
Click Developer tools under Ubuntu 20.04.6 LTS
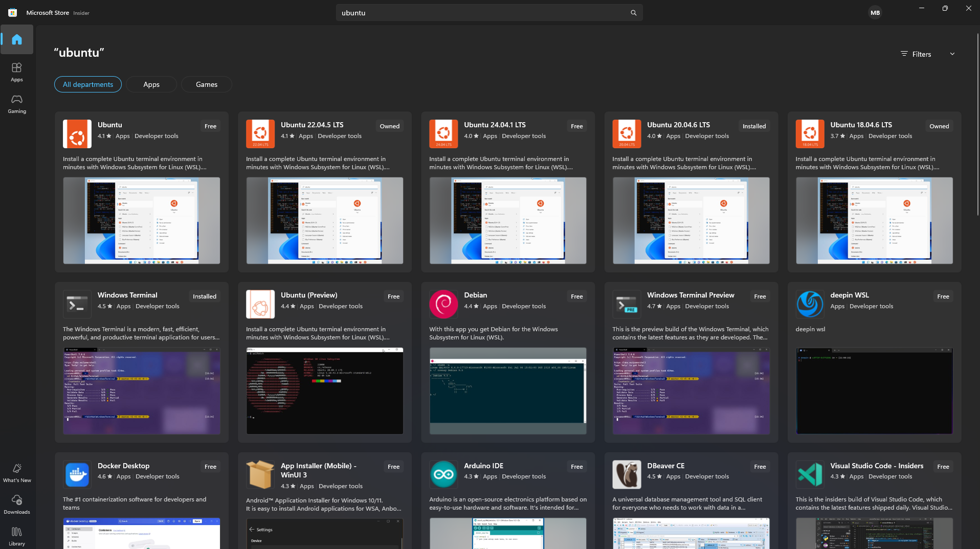[707, 136]
